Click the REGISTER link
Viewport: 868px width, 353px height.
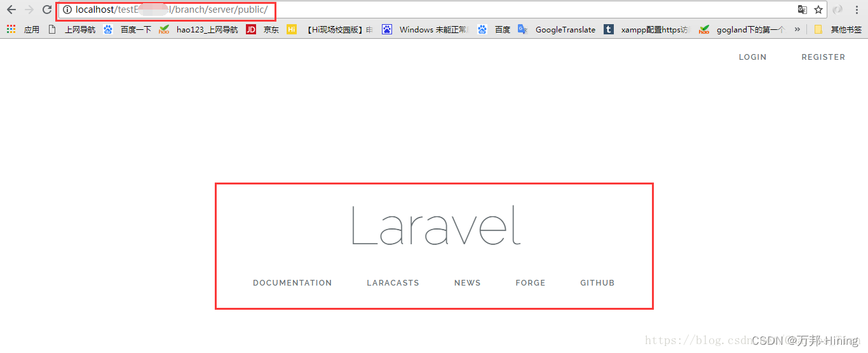pos(823,57)
